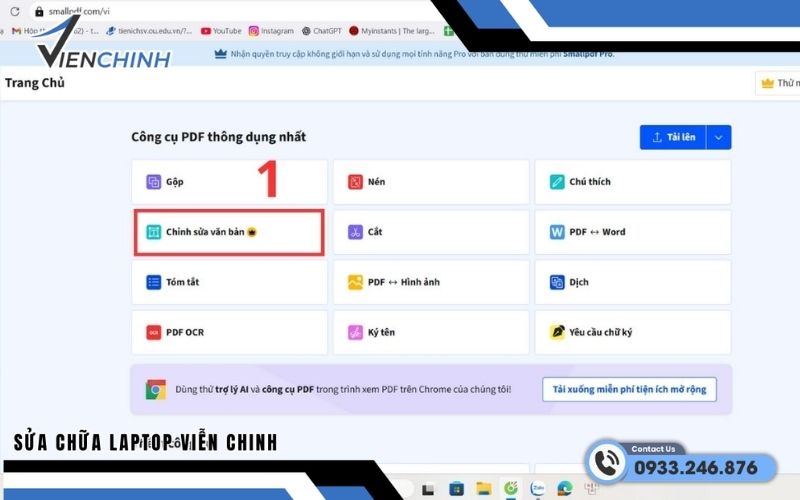800x500 pixels.
Task: Click the heading Công cụ PDF thông dụng nhất
Action: [x=218, y=137]
